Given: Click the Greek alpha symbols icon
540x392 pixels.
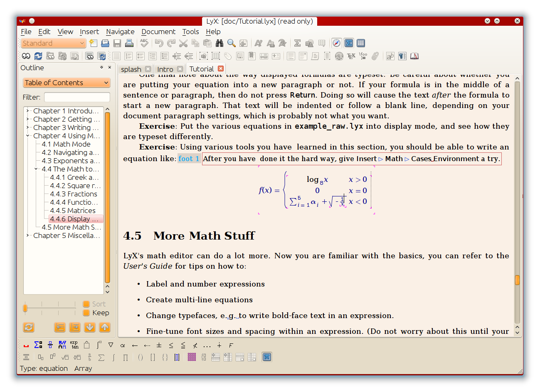Looking at the screenshot, I should click(x=123, y=345).
